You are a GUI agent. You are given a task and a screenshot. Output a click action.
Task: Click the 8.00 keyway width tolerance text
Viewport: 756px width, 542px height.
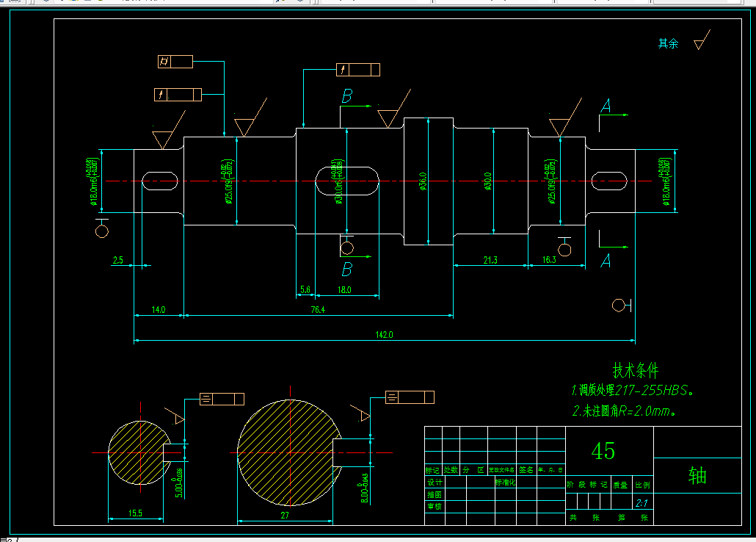[x=364, y=488]
